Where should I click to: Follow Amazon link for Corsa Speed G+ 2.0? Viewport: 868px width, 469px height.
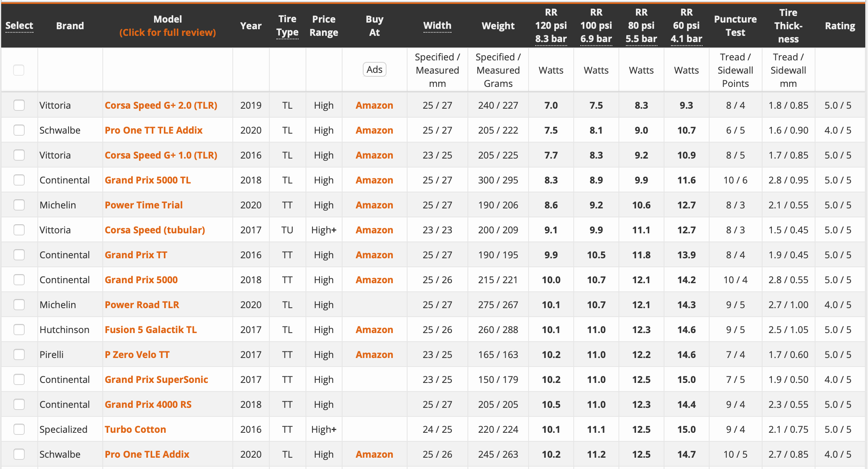pyautogui.click(x=374, y=105)
